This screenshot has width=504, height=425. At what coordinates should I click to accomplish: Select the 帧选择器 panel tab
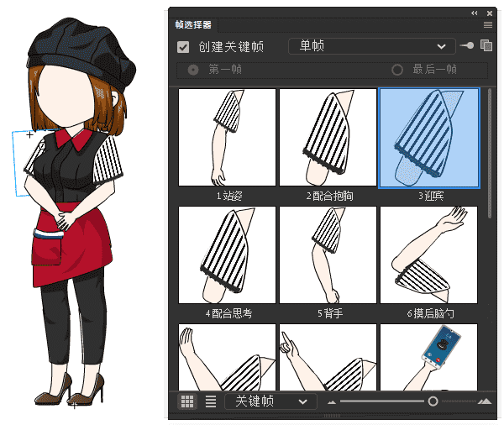(193, 25)
